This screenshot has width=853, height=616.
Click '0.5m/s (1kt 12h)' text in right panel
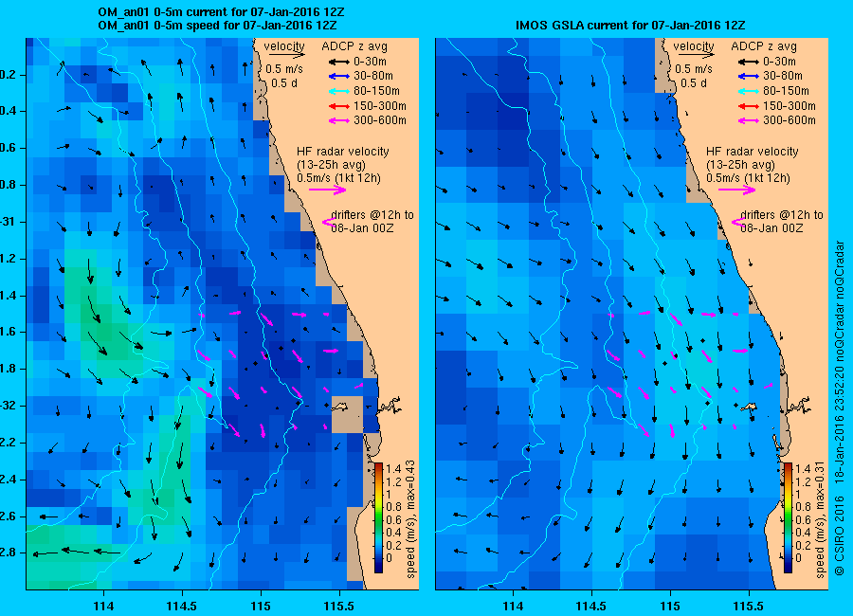(x=748, y=178)
